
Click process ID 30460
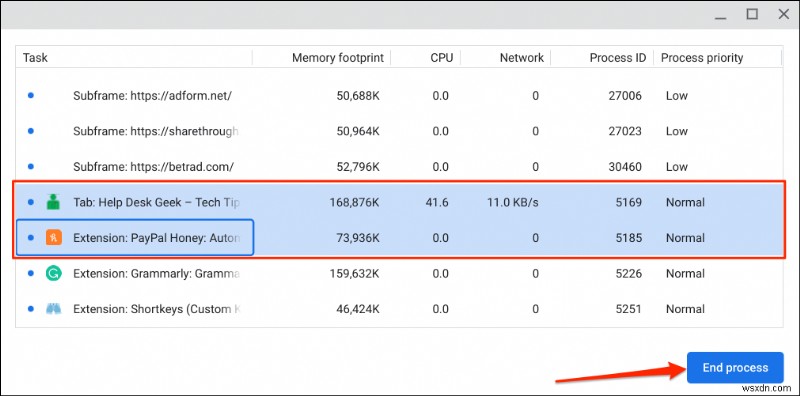[625, 167]
